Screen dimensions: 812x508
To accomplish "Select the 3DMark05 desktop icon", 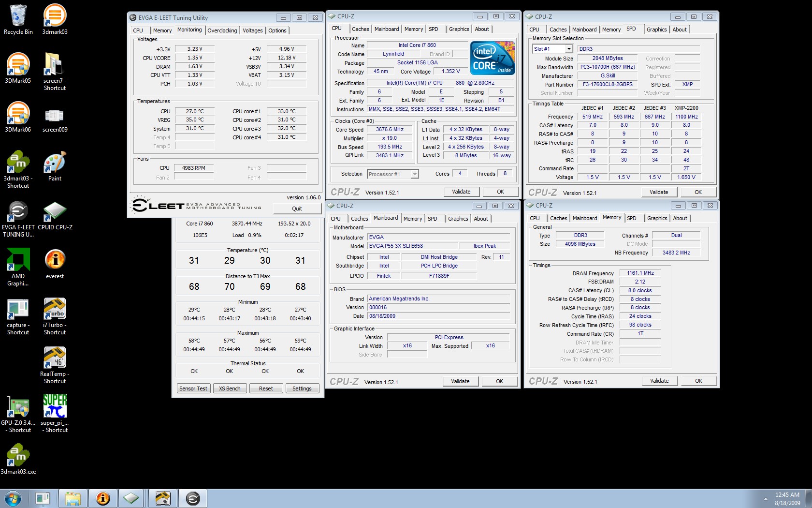I will pyautogui.click(x=18, y=68).
